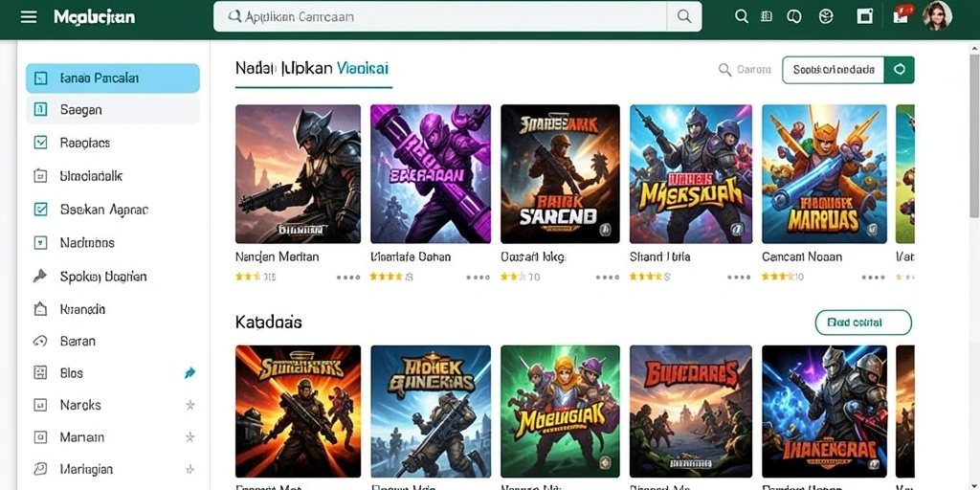Image resolution: width=980 pixels, height=490 pixels.
Task: Click the Bled coirial button
Action: [x=863, y=323]
